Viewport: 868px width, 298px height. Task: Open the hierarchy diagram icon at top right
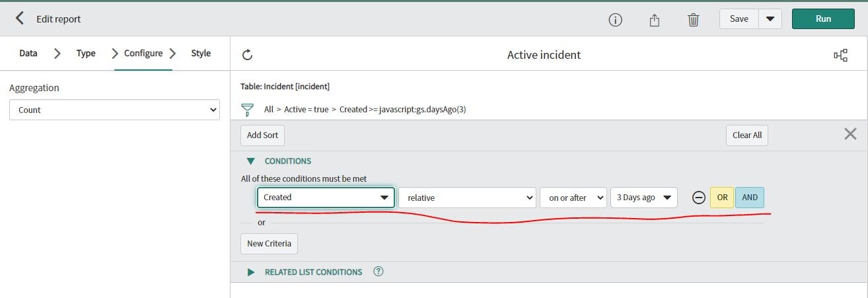(x=840, y=56)
